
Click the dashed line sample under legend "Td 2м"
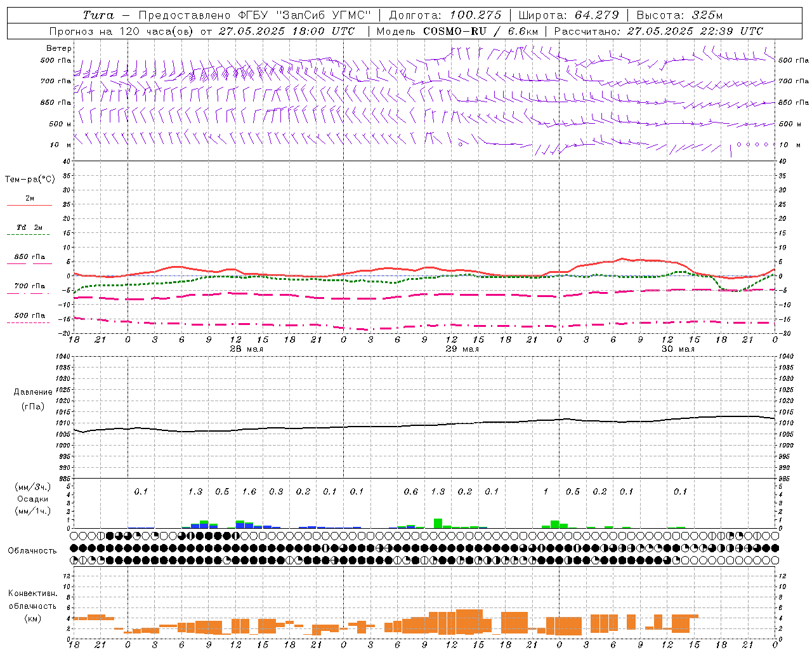[29, 234]
